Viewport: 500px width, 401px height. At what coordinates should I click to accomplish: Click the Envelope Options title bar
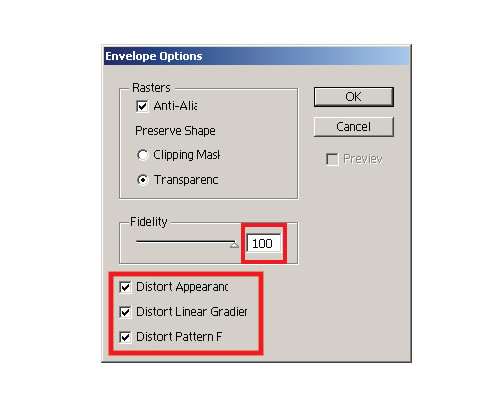click(x=257, y=56)
